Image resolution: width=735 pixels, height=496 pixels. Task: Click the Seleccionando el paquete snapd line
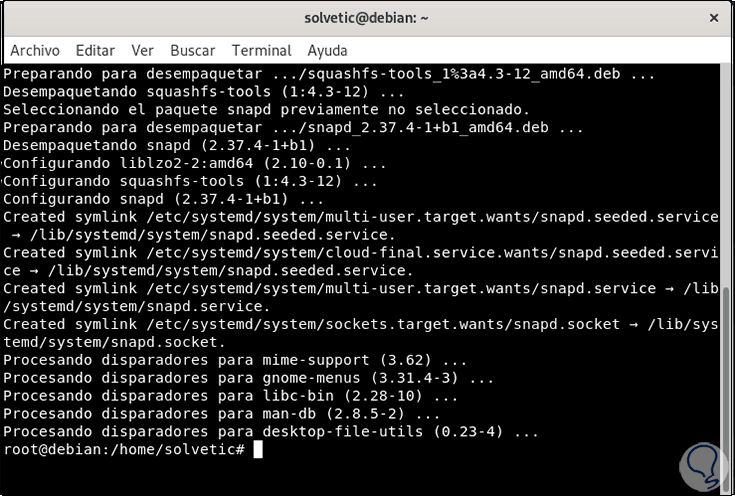266,109
